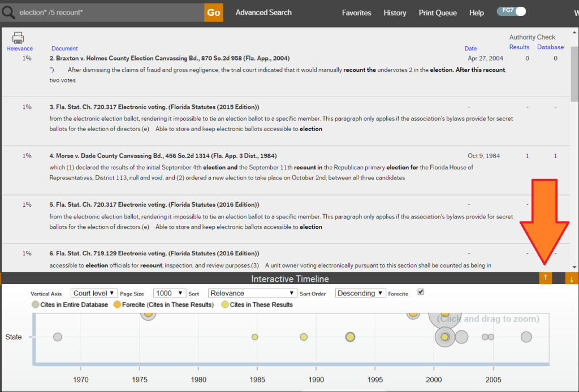Open the Advanced Search link
This screenshot has height=392, width=579.
point(263,12)
